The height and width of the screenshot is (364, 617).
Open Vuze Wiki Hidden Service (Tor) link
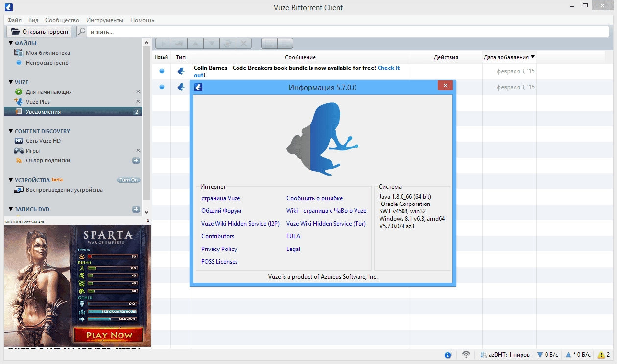[326, 224]
